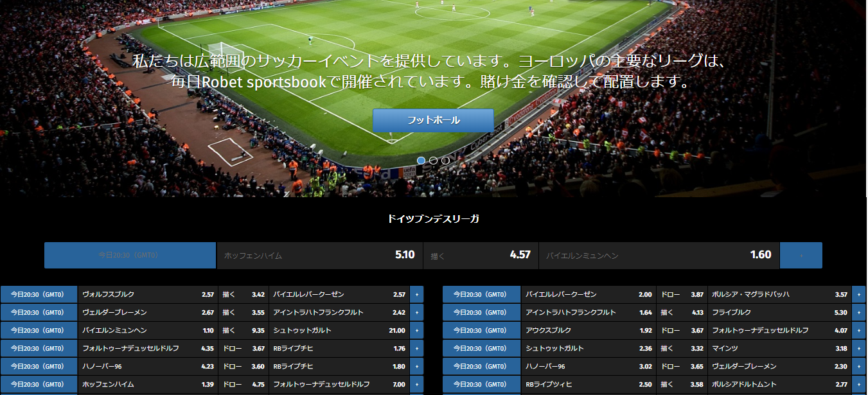
Task: Click plus icon on RBライプチヒ 1.76 row
Action: pos(416,348)
